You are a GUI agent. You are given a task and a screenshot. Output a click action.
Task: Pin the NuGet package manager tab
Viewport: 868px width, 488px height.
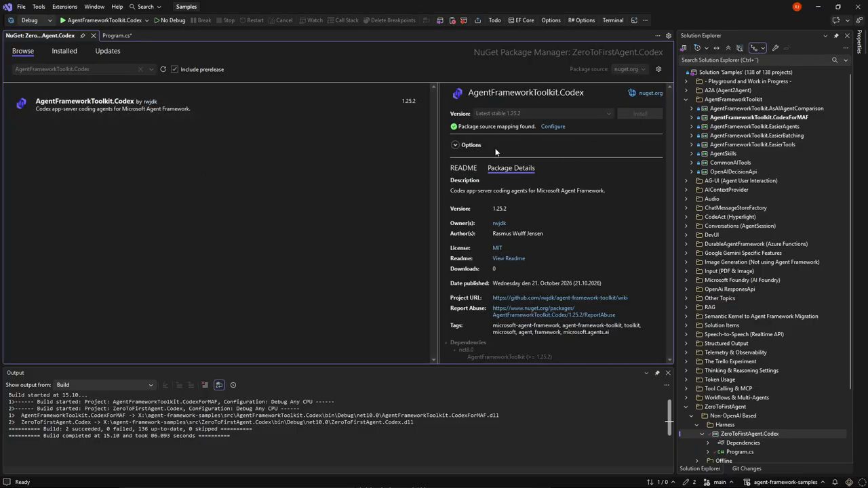tap(83, 35)
